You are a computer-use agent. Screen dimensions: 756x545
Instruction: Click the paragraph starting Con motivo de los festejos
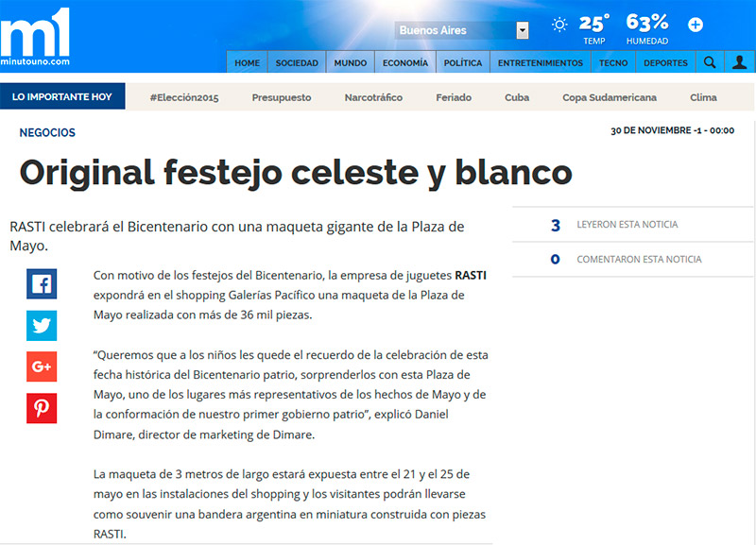pyautogui.click(x=290, y=295)
